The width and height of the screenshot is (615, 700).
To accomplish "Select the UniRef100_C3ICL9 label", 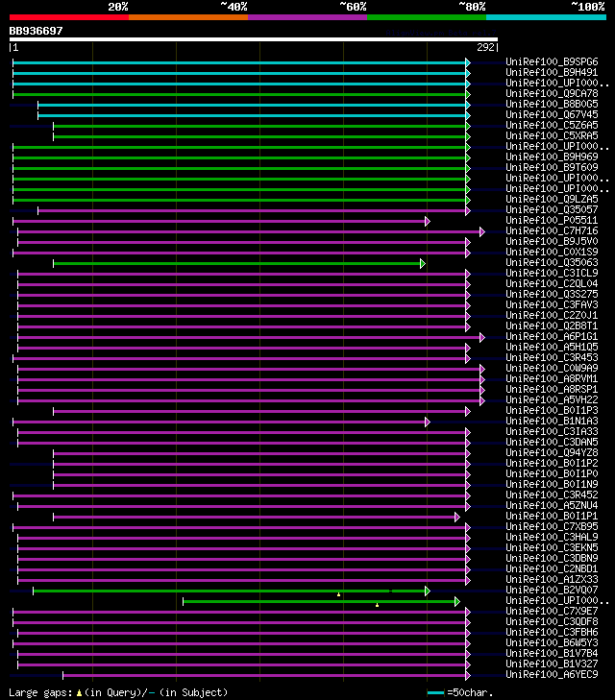I will (x=552, y=274).
